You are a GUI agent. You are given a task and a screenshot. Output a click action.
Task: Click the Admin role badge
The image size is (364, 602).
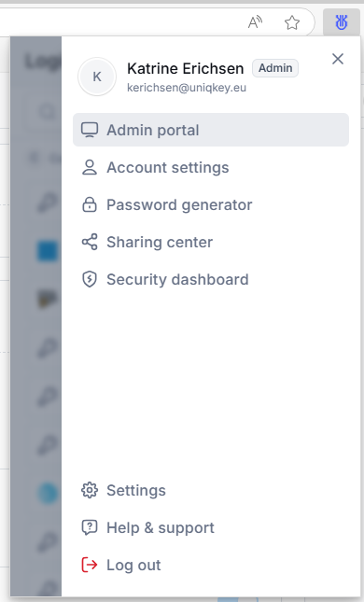point(275,68)
